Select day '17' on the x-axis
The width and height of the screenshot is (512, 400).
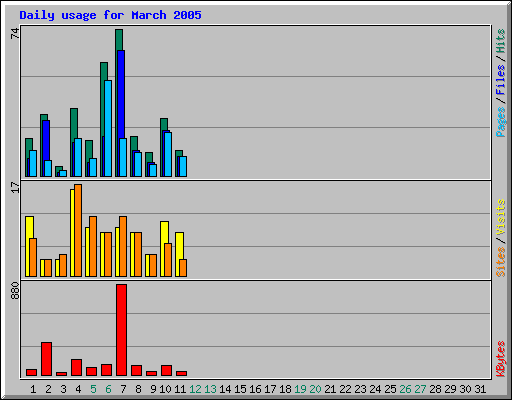point(270,389)
